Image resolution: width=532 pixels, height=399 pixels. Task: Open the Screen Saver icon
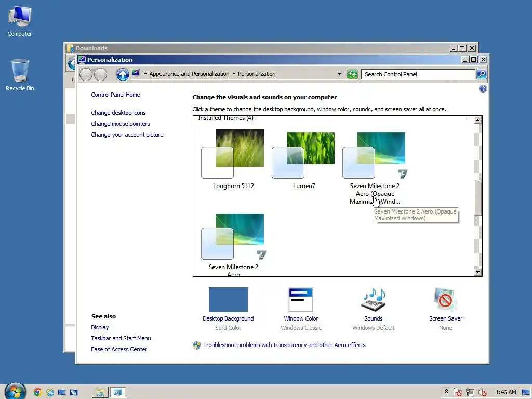445,299
